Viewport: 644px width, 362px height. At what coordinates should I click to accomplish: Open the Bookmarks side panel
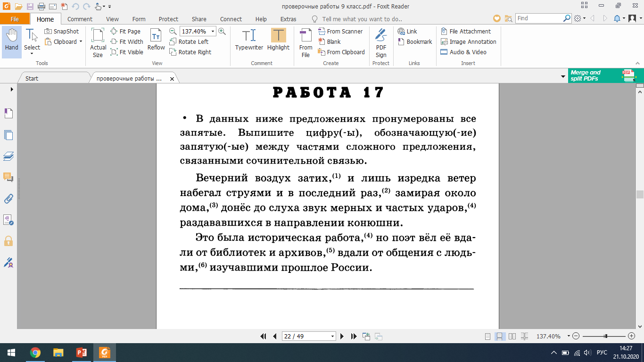(x=8, y=113)
